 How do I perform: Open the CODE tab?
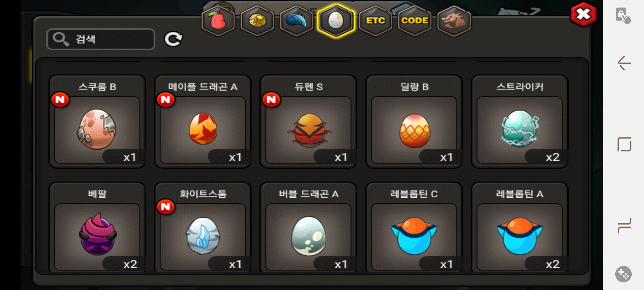click(x=415, y=20)
